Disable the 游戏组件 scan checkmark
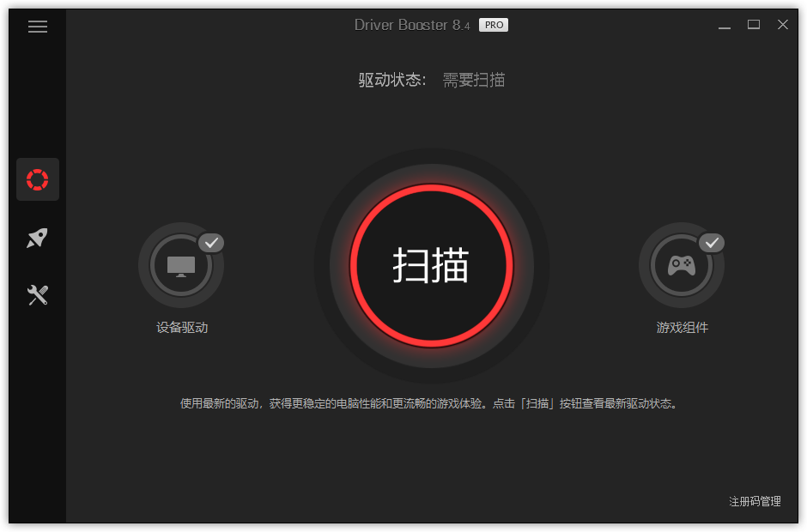This screenshot has width=807, height=532. point(712,243)
